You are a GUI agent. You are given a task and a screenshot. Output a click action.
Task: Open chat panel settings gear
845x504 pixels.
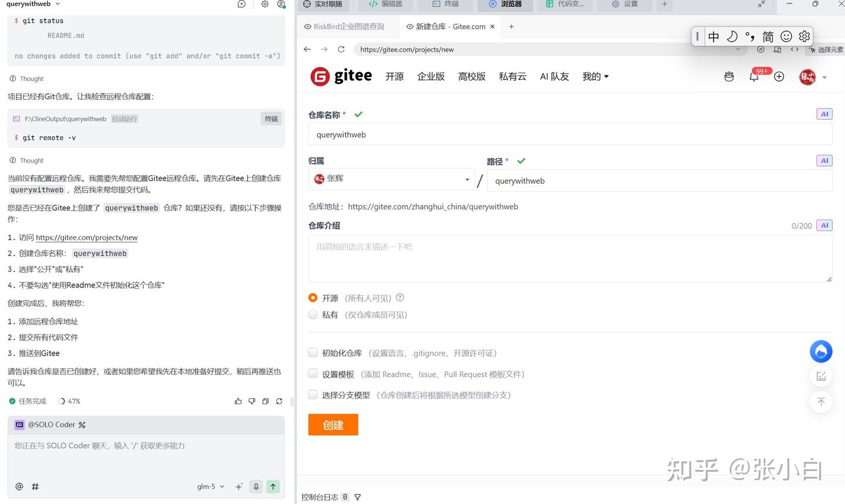click(x=265, y=4)
